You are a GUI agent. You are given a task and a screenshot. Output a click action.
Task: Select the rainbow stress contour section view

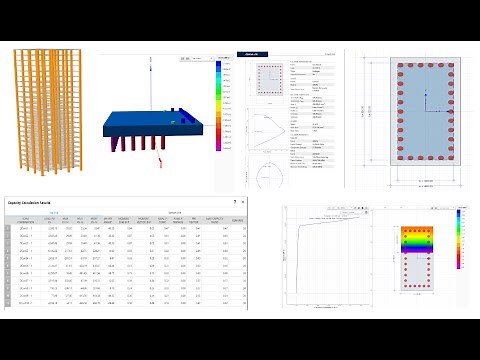(x=417, y=258)
